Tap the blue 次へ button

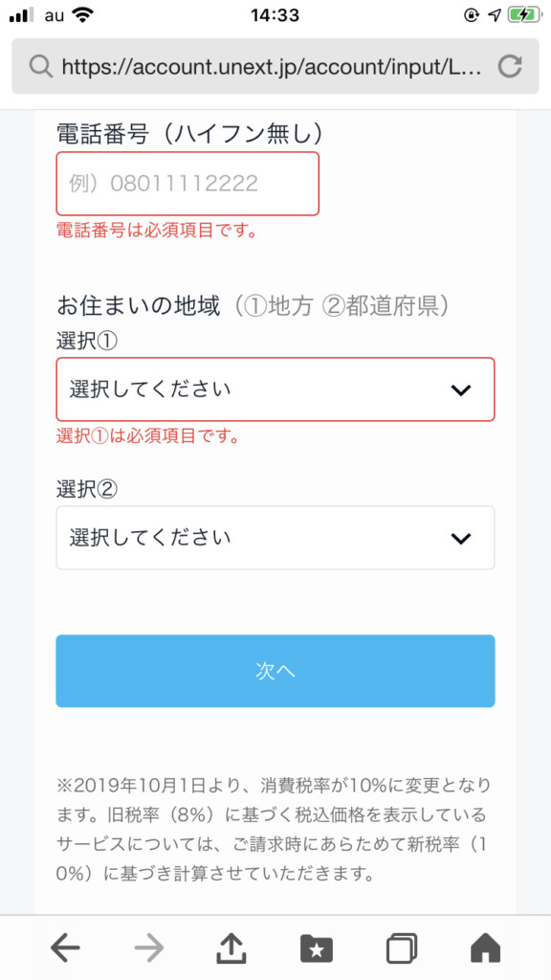point(275,671)
